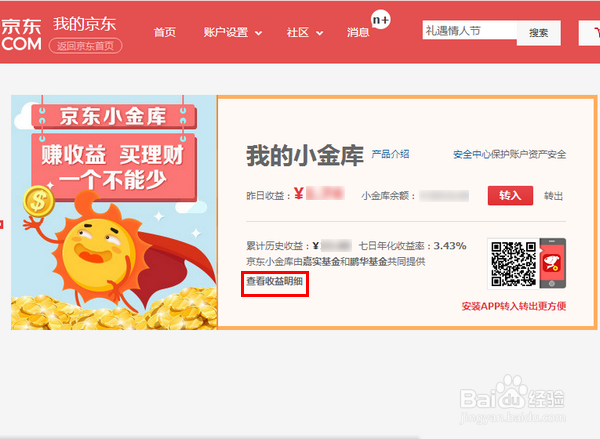Click the QR code image
Screen dimensions: 600x439
click(514, 264)
